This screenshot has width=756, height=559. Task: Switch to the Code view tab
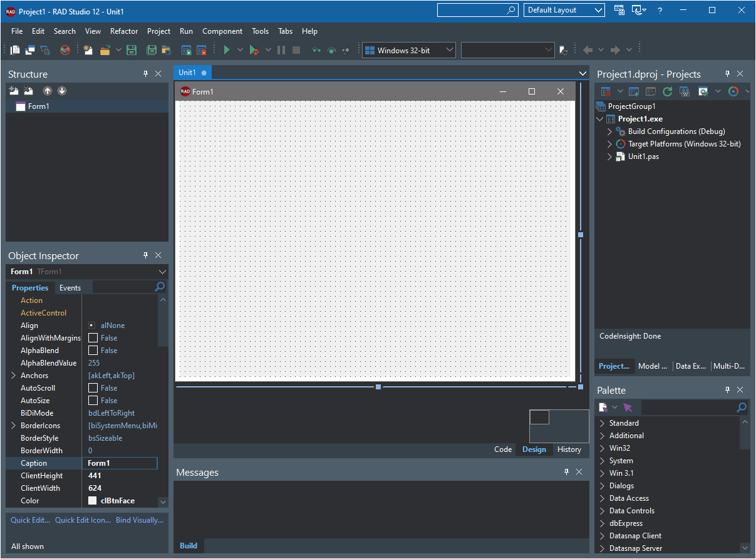click(x=503, y=449)
